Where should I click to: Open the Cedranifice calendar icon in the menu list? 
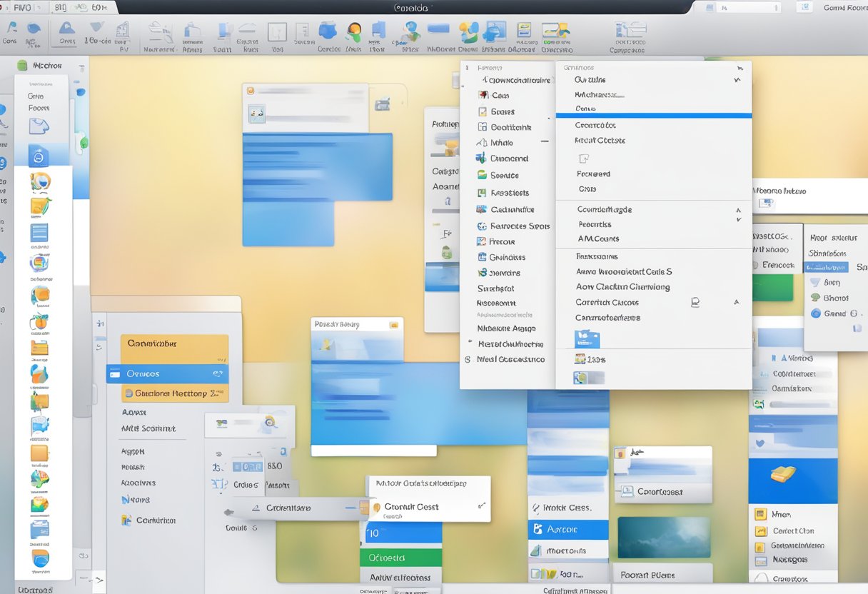point(483,210)
